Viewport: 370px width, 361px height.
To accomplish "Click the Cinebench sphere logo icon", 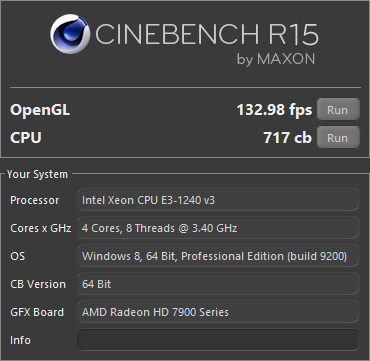I will click(70, 34).
